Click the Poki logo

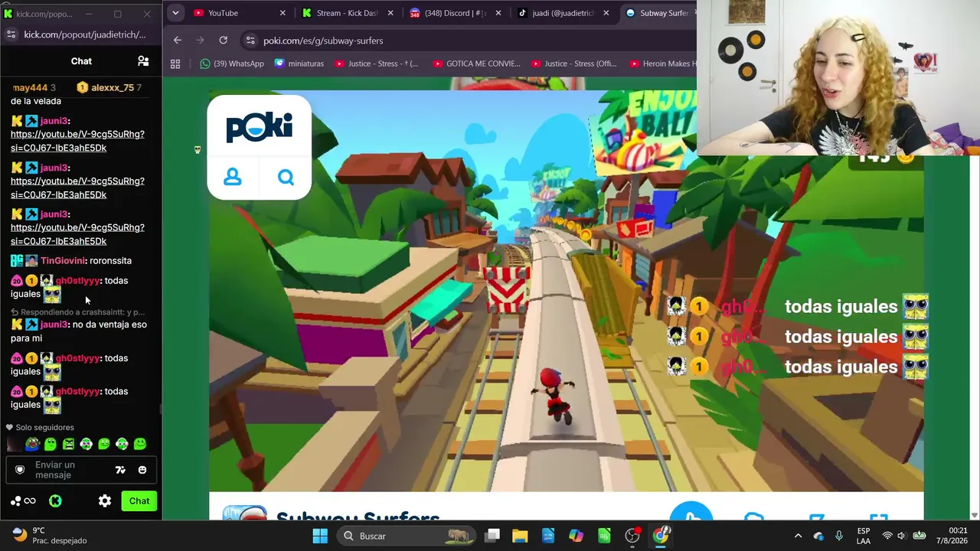(x=259, y=126)
